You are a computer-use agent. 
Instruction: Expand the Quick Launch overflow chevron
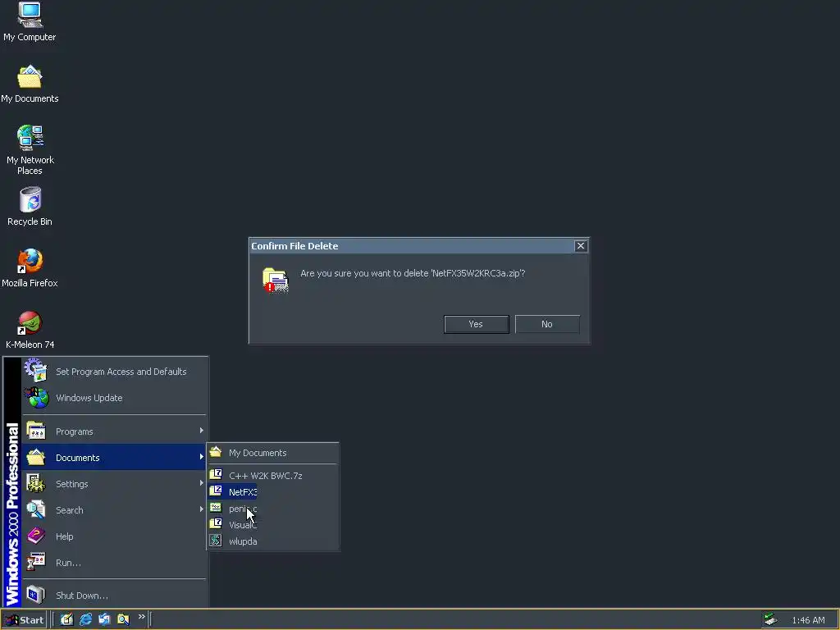pos(141,617)
